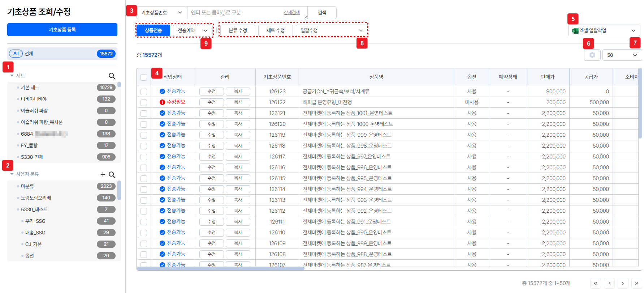Click the search icon in 사용자 분류 section
The height and width of the screenshot is (293, 644).
coord(112,175)
